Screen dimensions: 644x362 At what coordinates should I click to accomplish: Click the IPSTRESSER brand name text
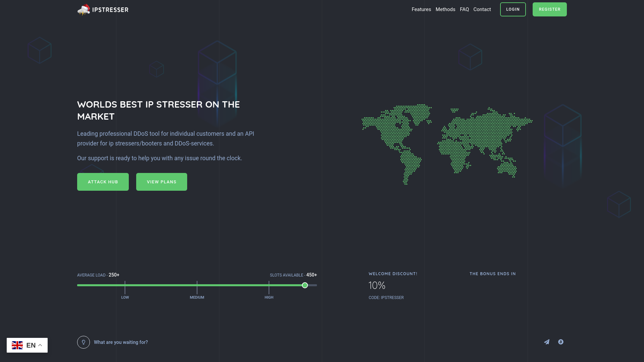[x=110, y=10]
